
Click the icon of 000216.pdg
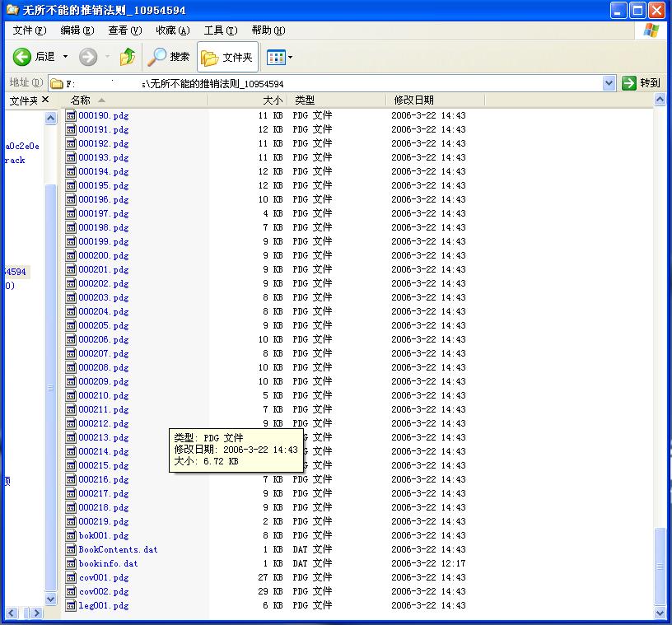[71, 479]
